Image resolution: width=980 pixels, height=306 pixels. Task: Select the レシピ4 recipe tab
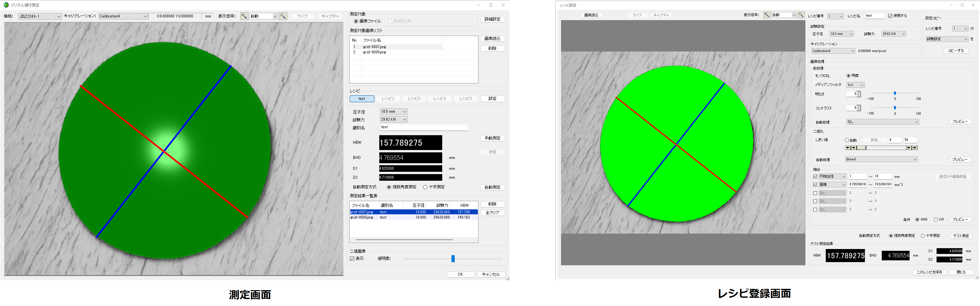[x=440, y=99]
